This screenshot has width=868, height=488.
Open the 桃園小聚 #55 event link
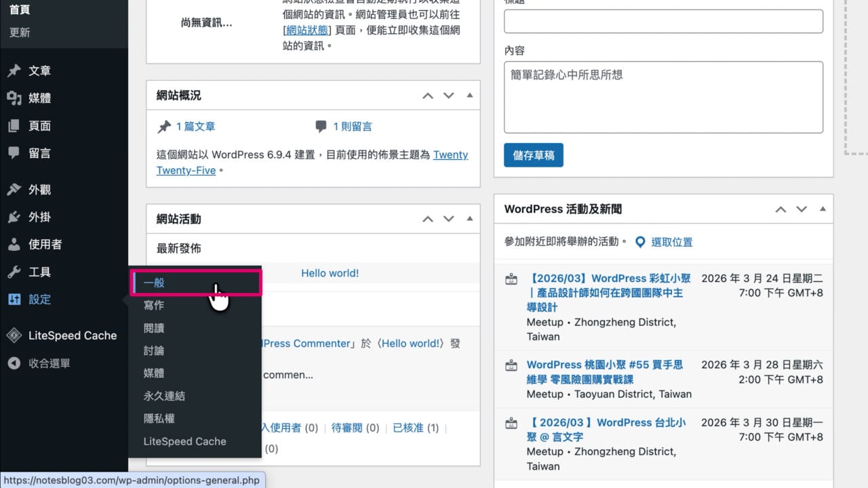coord(605,372)
